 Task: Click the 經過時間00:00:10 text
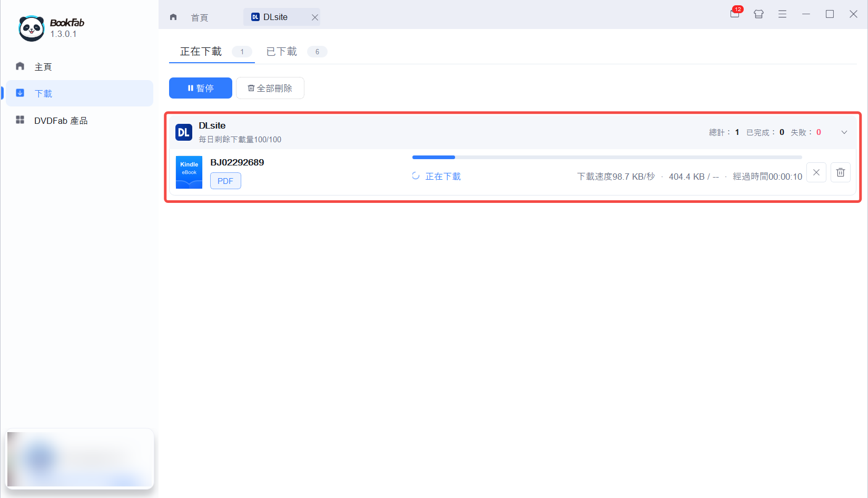767,177
